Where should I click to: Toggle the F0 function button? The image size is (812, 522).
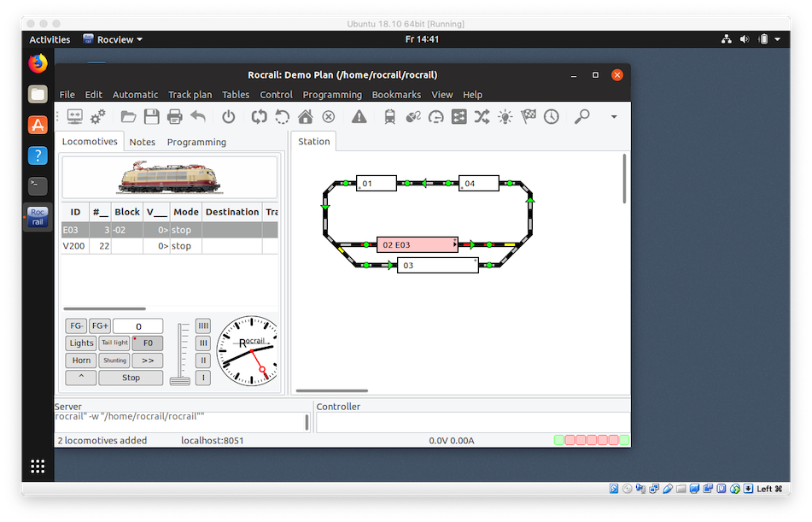[148, 343]
